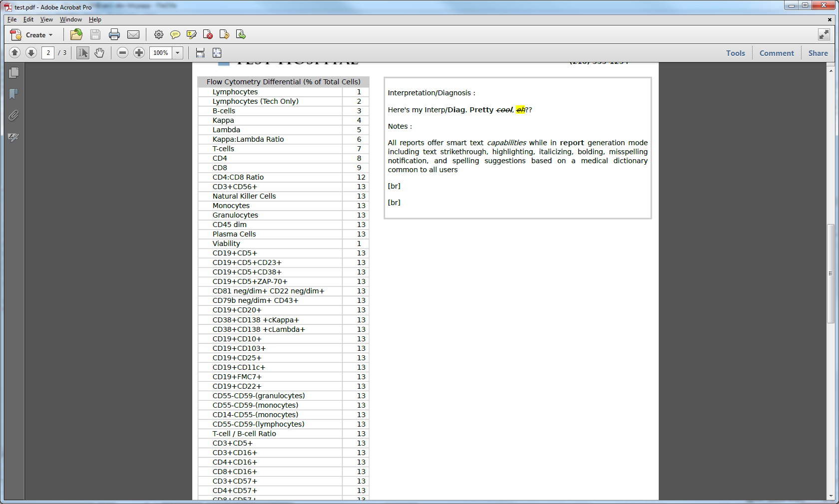The height and width of the screenshot is (504, 839).
Task: Toggle the Select text tool
Action: 82,53
